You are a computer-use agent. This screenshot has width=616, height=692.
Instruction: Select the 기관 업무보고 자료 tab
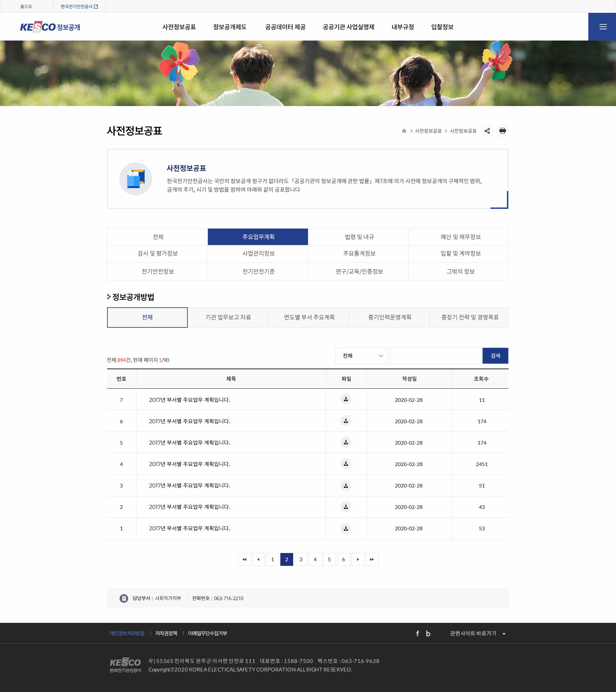pyautogui.click(x=228, y=317)
